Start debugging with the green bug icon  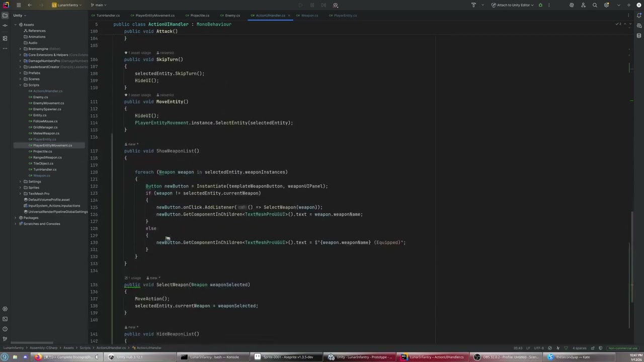[x=540, y=5]
